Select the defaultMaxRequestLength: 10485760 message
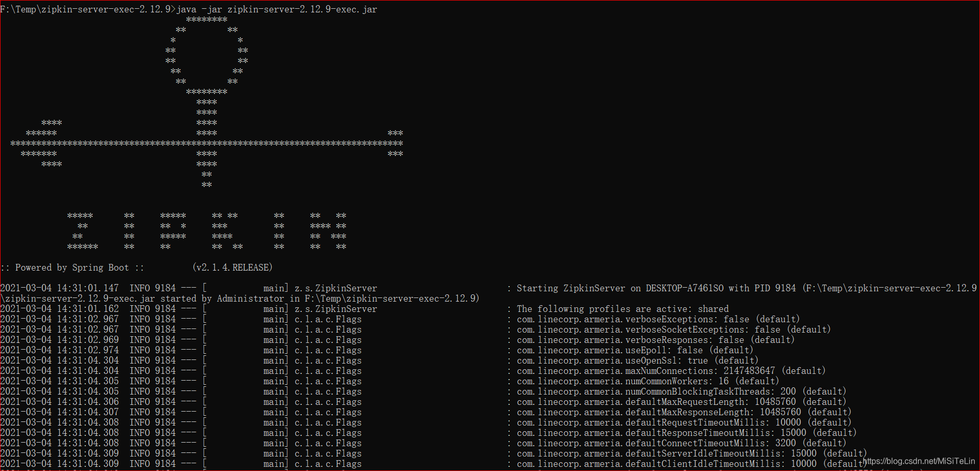The image size is (980, 471). [x=681, y=402]
